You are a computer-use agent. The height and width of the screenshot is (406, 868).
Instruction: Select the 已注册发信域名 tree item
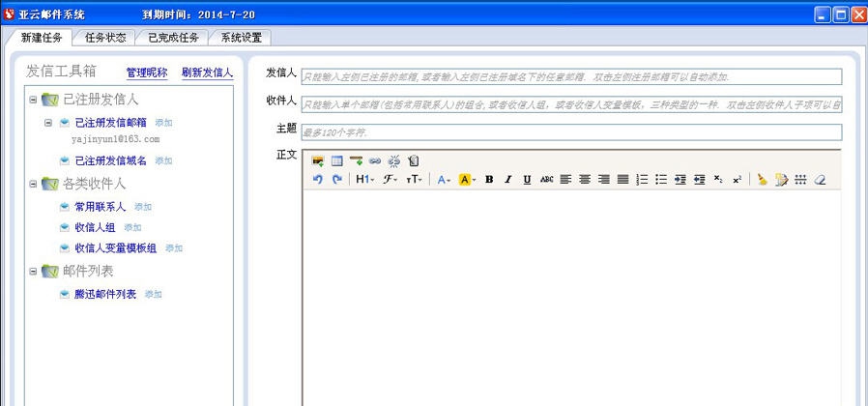pos(111,160)
